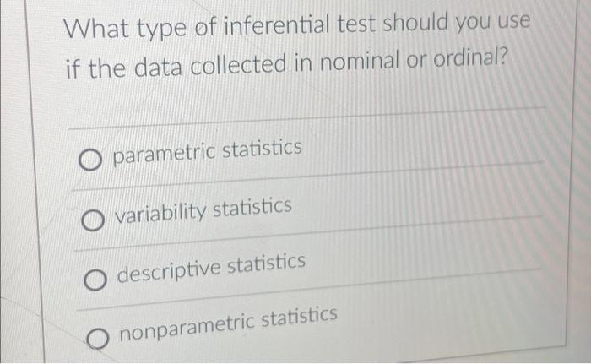591x364 pixels.
Task: Click the word "What" starting the question
Action: pos(96,28)
